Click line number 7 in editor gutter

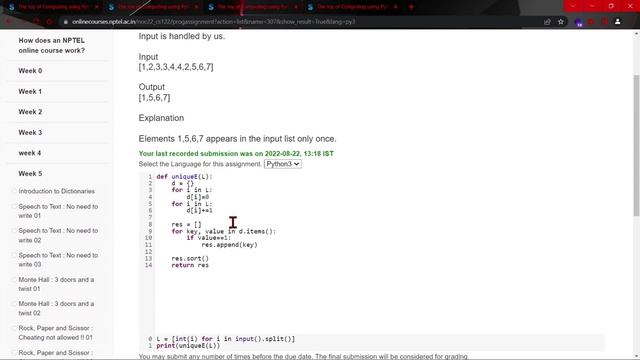click(x=150, y=218)
